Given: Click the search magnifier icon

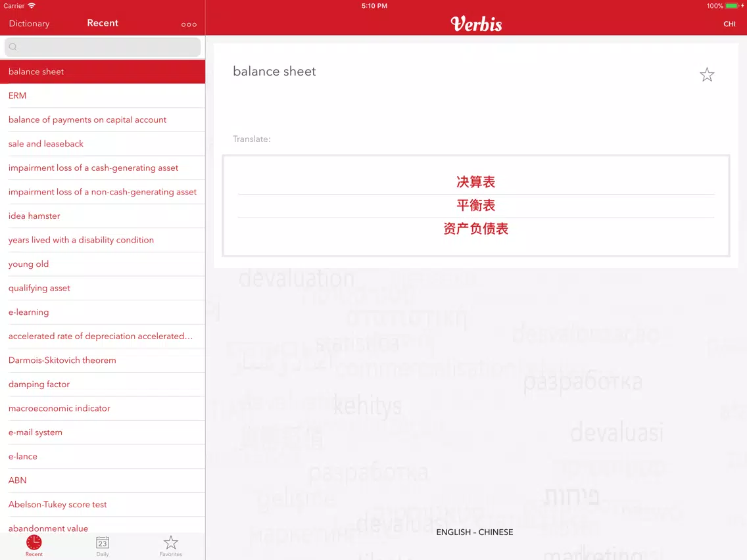Looking at the screenshot, I should point(13,47).
